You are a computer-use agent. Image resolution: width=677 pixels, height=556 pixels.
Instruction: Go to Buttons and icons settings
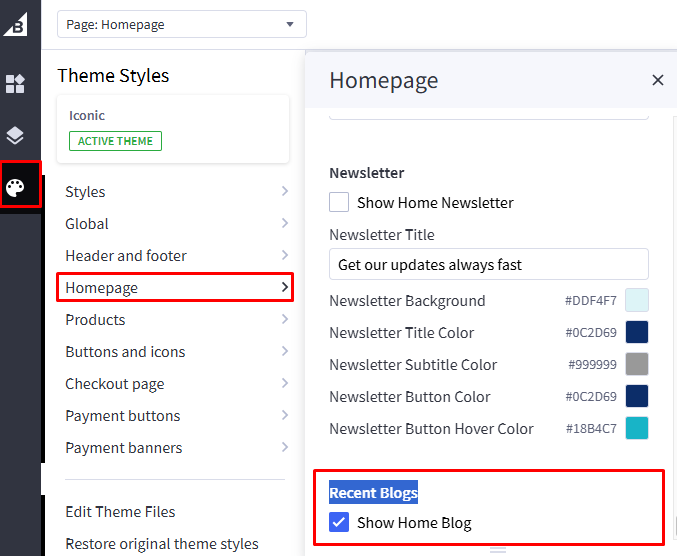tap(125, 352)
